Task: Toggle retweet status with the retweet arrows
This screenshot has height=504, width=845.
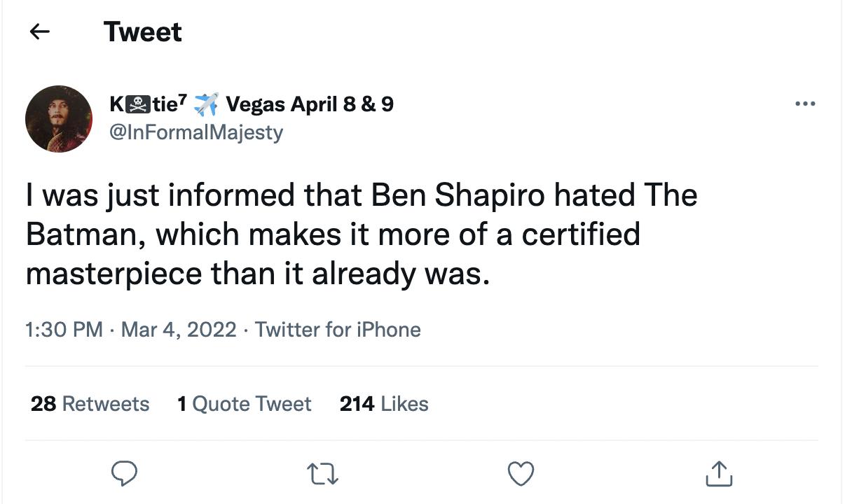Action: (x=322, y=474)
